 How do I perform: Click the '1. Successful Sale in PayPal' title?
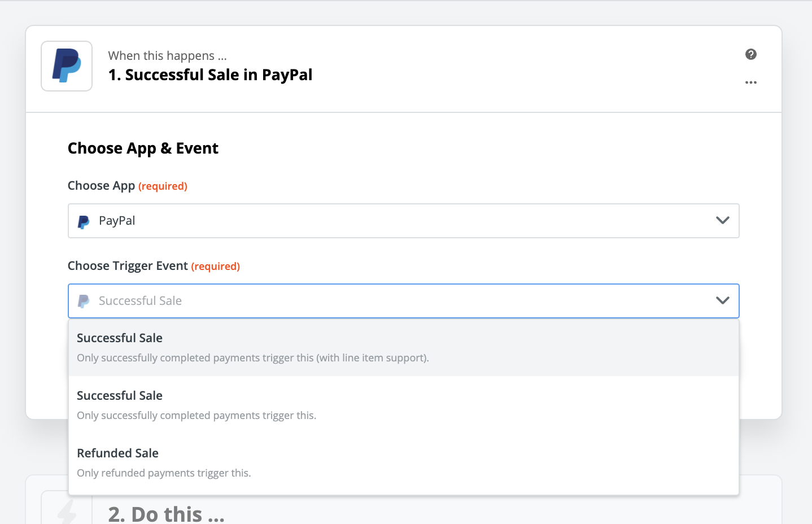click(x=210, y=75)
